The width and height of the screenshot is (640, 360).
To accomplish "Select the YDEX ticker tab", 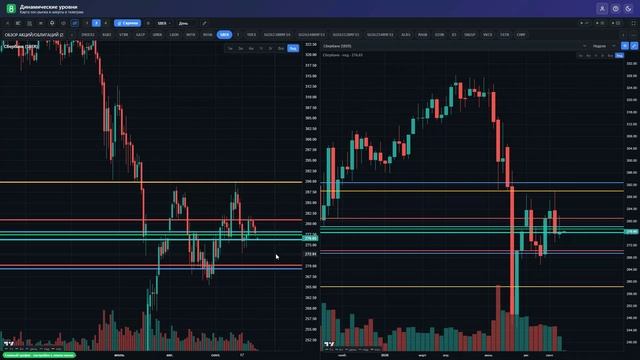I will (x=251, y=35).
